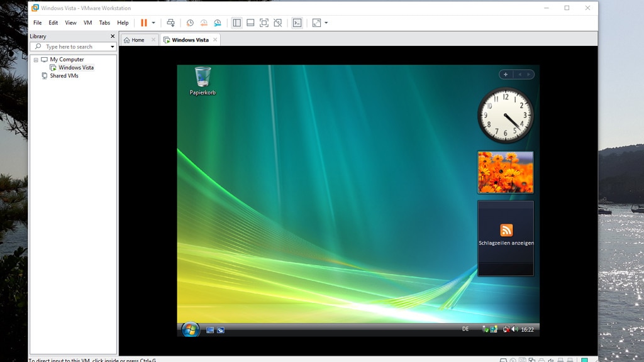The width and height of the screenshot is (644, 362).
Task: Switch to Unity mode
Action: 278,23
